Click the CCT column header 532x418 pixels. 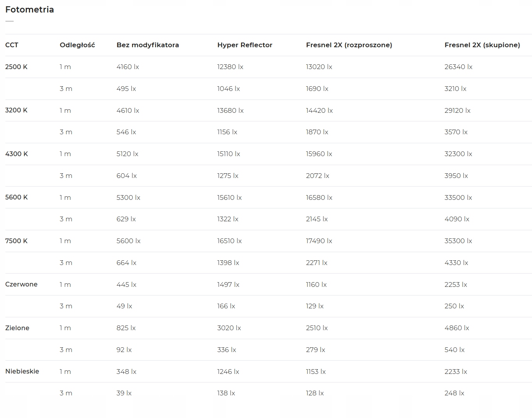tap(12, 45)
